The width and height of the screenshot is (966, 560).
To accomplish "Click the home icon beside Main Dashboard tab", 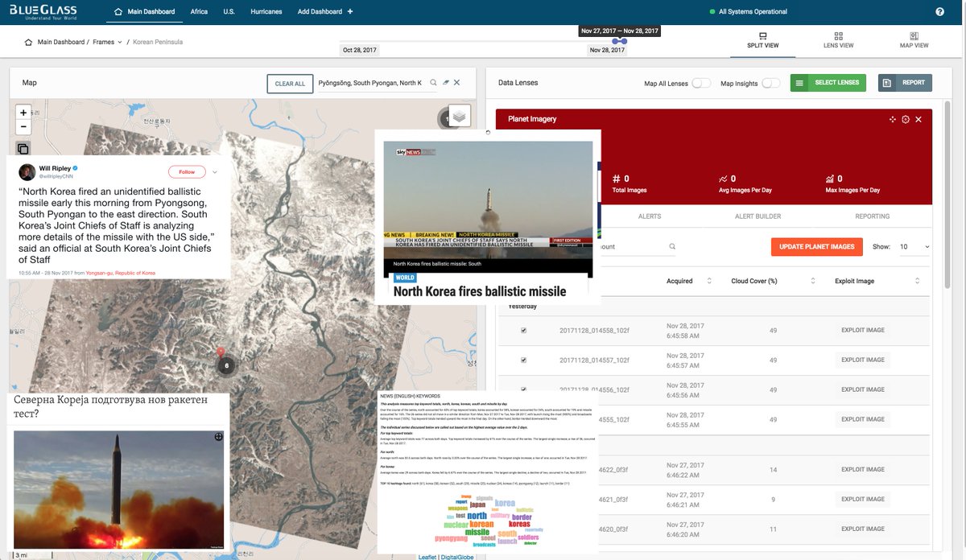I will (x=119, y=12).
